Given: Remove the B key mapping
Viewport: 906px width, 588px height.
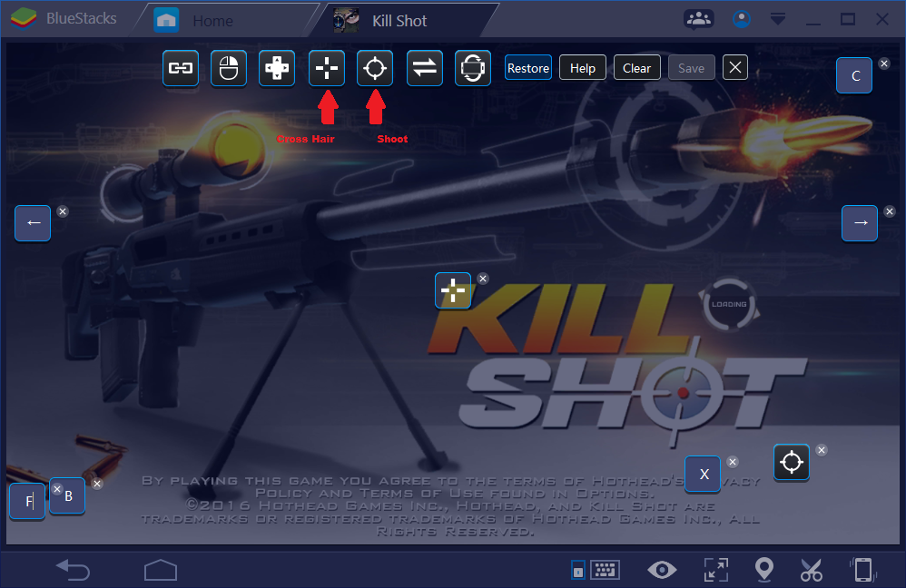Looking at the screenshot, I should click(x=97, y=484).
